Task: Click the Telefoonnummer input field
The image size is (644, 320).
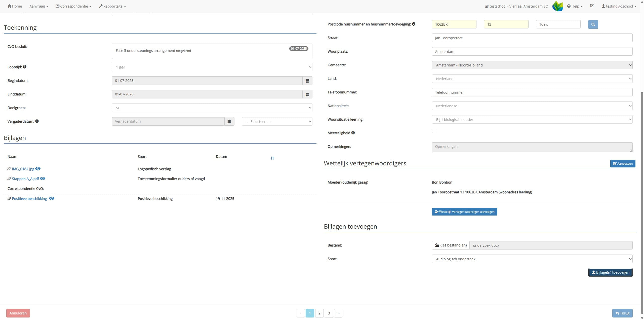Action: (532, 92)
